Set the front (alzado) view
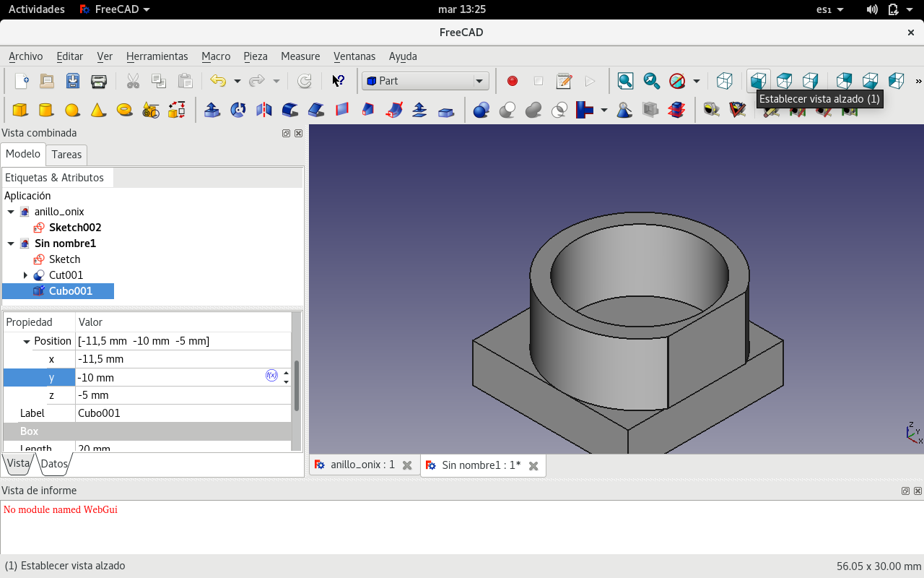 (758, 81)
